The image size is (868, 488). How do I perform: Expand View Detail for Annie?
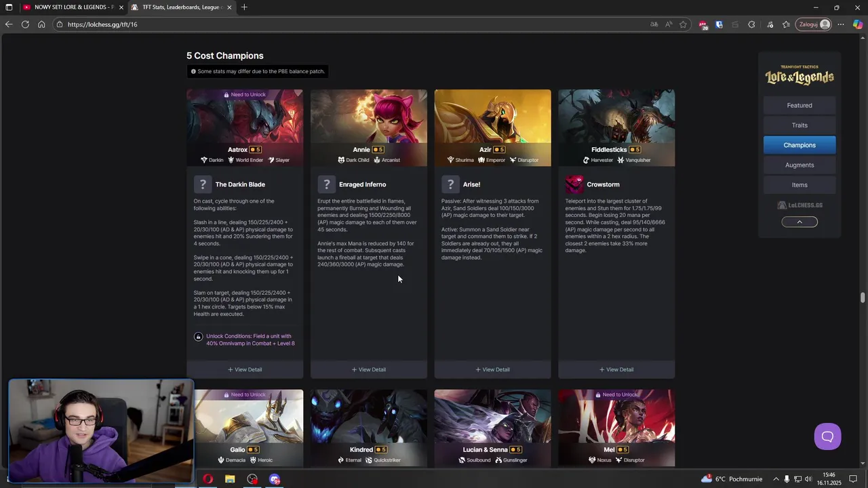click(369, 369)
